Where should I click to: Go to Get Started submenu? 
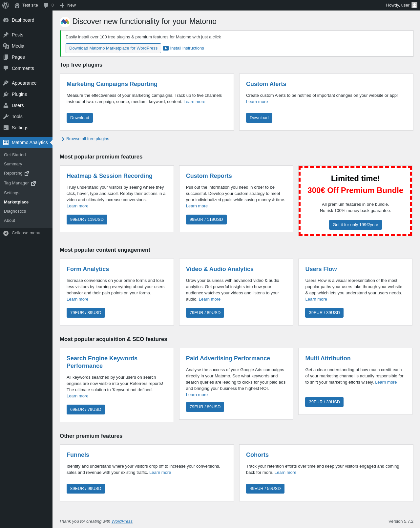pos(15,155)
